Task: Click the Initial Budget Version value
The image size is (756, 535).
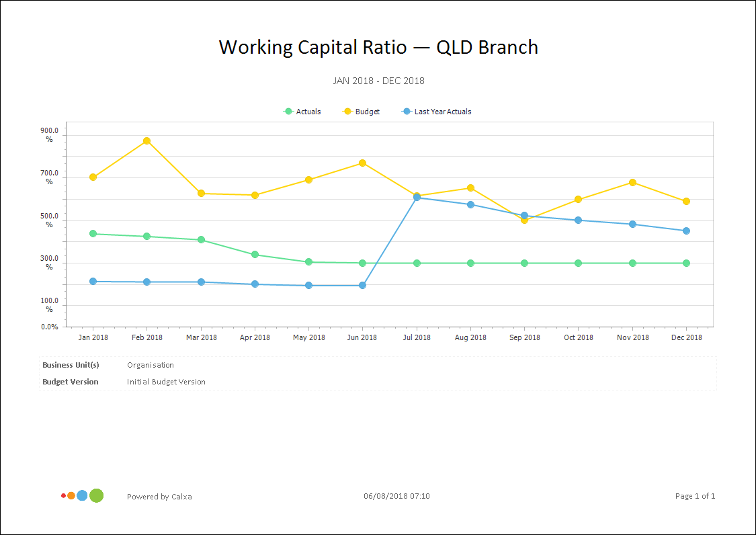Action: click(x=167, y=382)
